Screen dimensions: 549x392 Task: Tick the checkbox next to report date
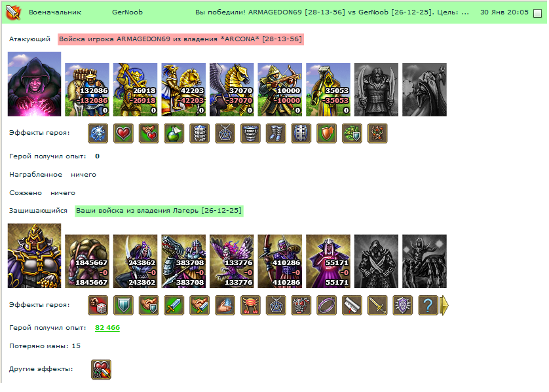coord(537,13)
